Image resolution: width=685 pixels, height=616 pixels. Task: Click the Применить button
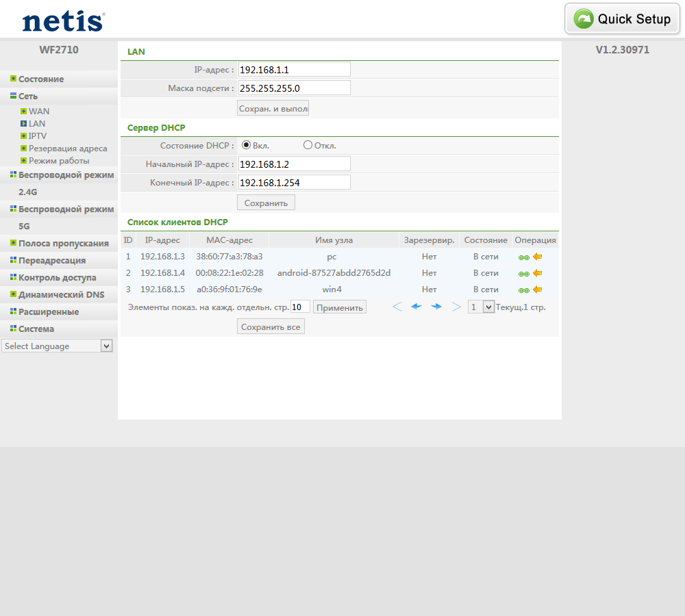tap(340, 307)
